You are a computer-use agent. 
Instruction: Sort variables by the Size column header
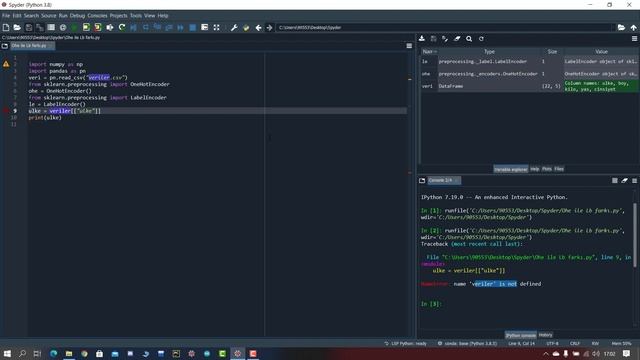pyautogui.click(x=552, y=51)
